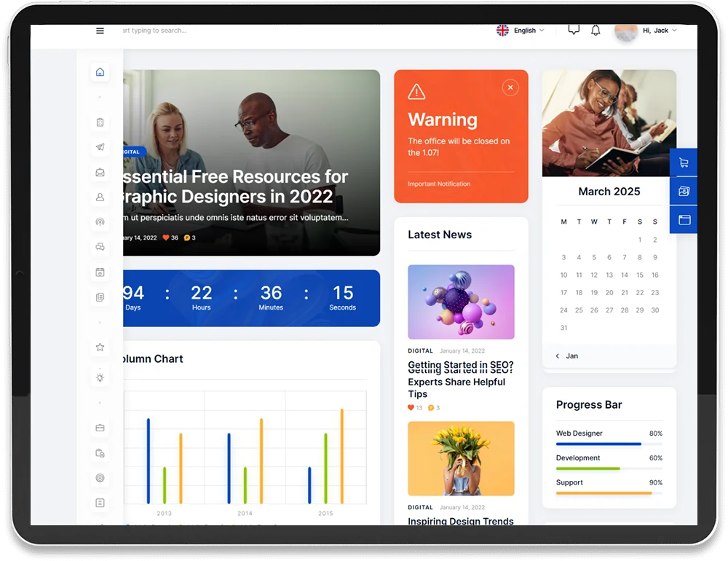
Task: Expand the English language dropdown
Action: pyautogui.click(x=521, y=31)
